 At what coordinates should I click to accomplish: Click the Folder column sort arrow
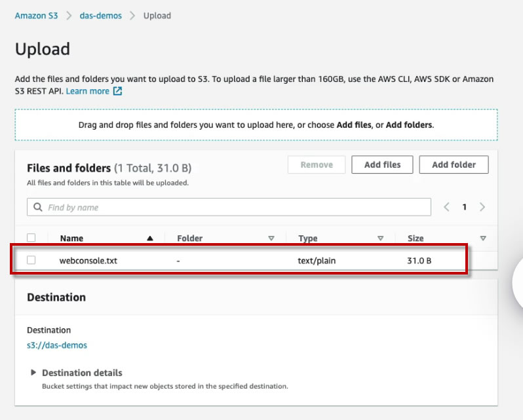pyautogui.click(x=271, y=239)
